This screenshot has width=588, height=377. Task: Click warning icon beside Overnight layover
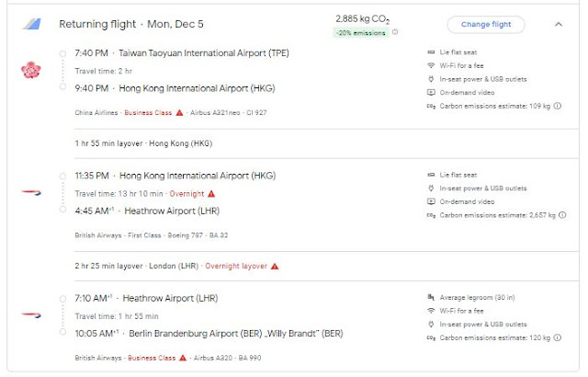(275, 266)
